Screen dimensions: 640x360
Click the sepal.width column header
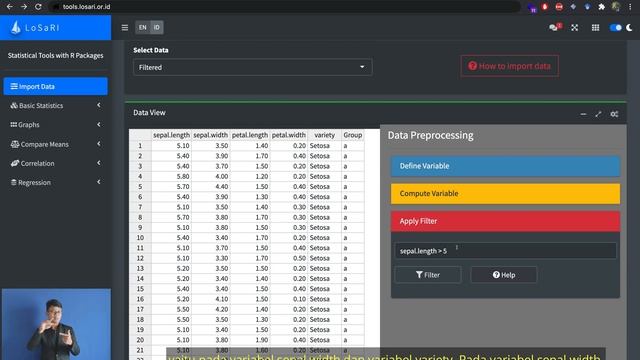tap(211, 135)
